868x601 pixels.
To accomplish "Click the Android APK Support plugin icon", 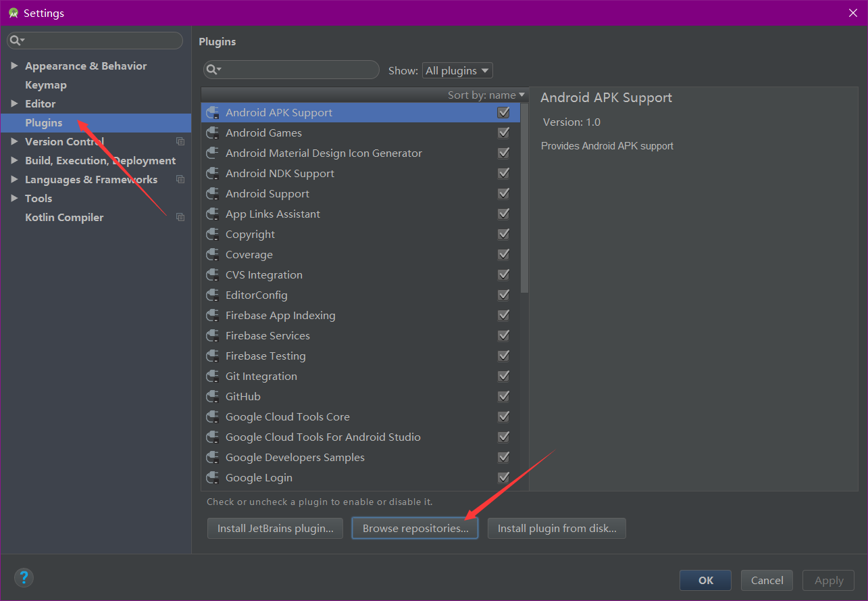I will tap(213, 113).
